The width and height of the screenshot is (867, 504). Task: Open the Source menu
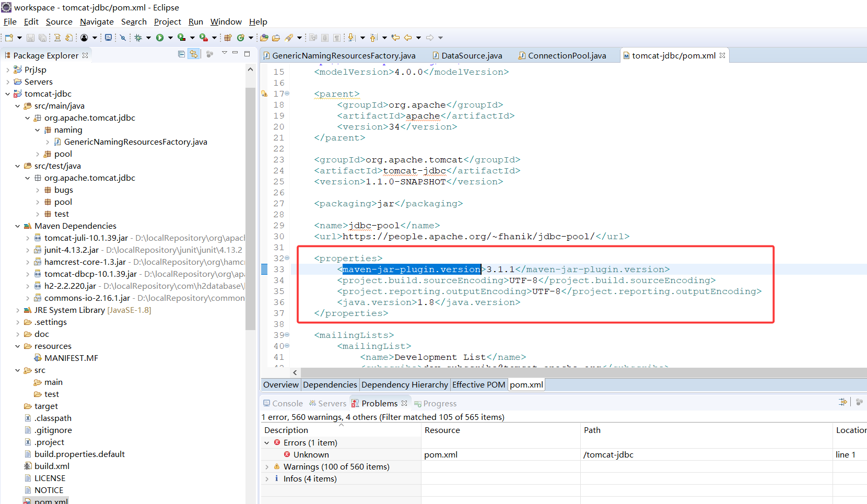pos(59,22)
